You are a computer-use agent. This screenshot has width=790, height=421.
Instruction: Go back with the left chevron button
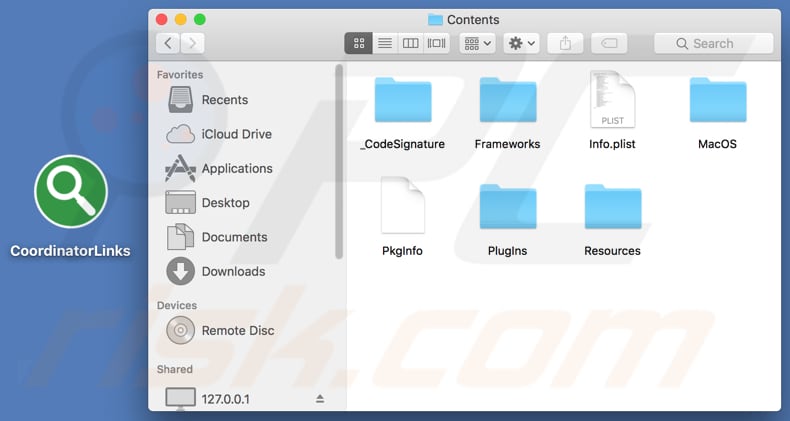168,43
